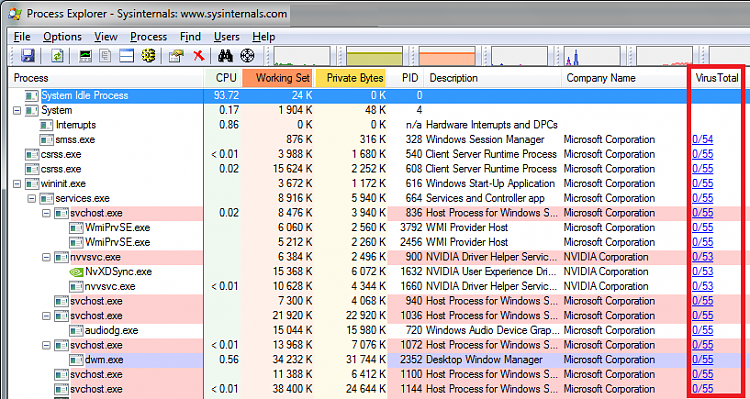The image size is (750, 399).
Task: Open VirusTotal result for services.exe
Action: point(703,198)
